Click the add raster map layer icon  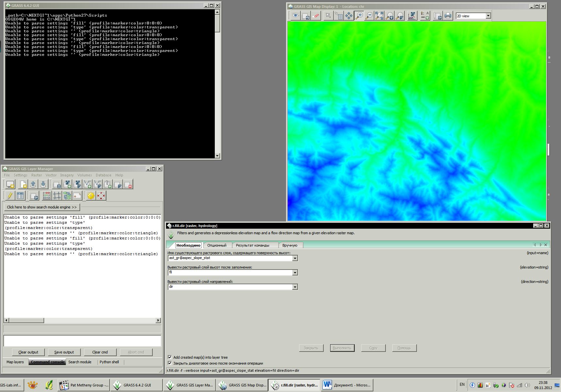[67, 185]
